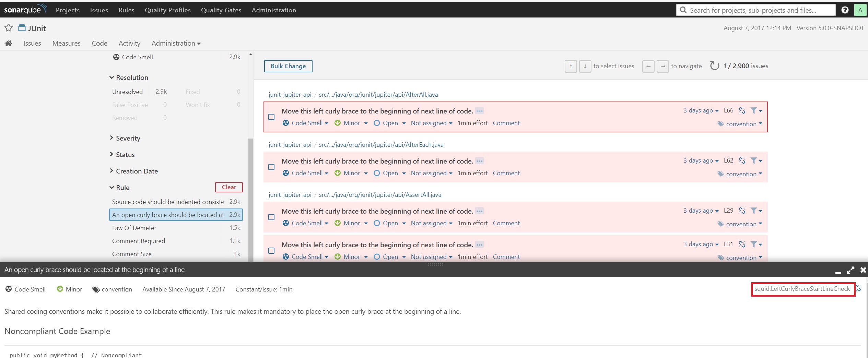The width and height of the screenshot is (868, 358).
Task: Open the JUnit project title link
Action: tap(37, 28)
